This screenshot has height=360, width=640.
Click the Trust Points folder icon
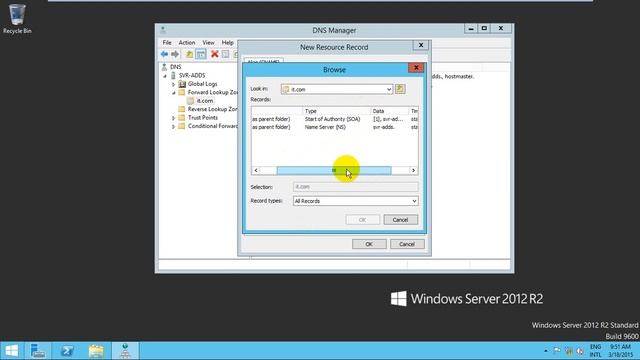coord(182,118)
